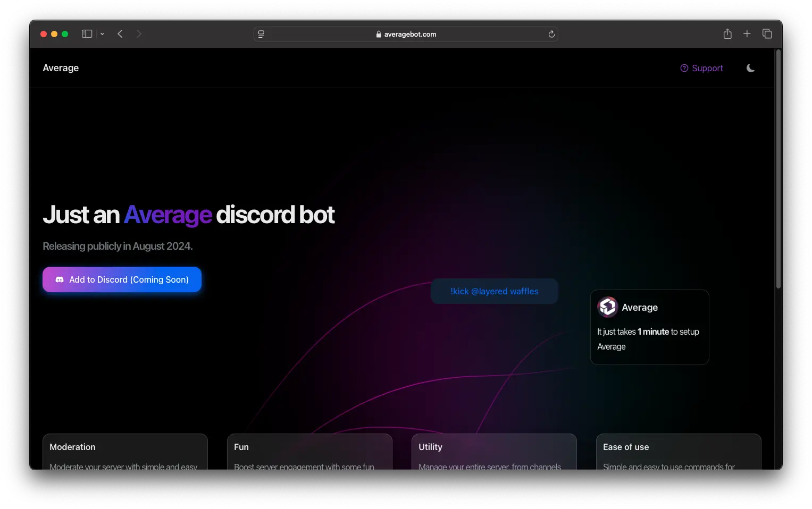Toggle dark mode moon icon
The image size is (812, 509).
pos(750,68)
